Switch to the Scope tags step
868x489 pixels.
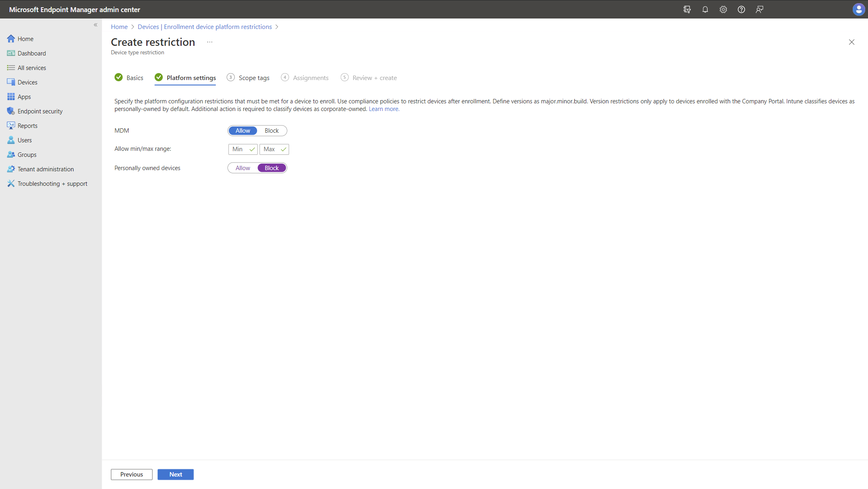[x=254, y=78]
